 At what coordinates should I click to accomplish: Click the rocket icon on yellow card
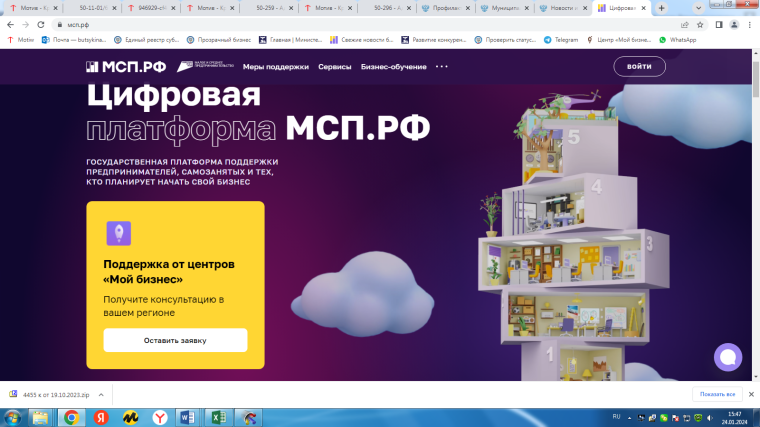click(x=119, y=233)
